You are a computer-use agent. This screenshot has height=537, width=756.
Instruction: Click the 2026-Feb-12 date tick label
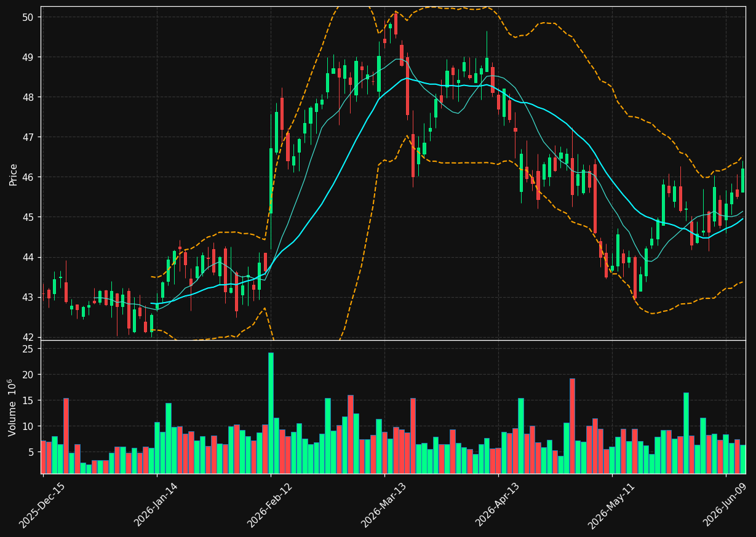[269, 504]
